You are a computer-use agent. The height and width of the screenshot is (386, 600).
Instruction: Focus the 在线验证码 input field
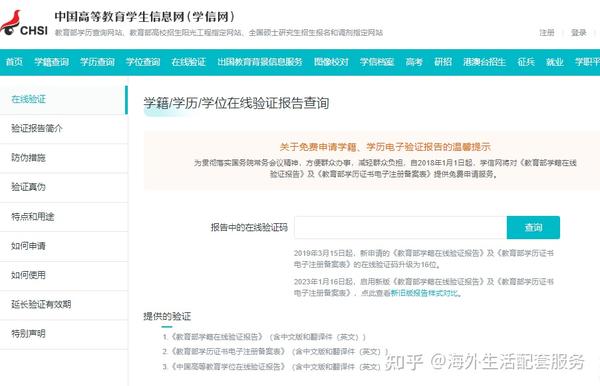[400, 228]
